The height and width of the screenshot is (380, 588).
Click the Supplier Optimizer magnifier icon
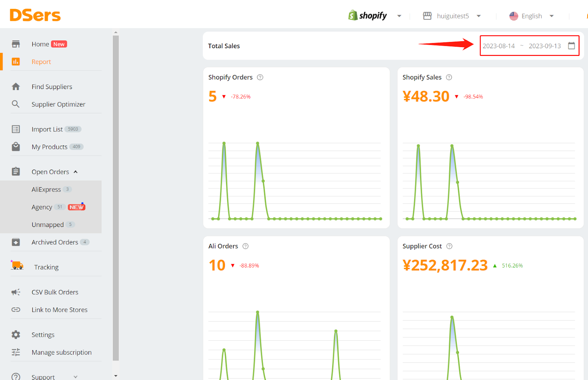click(x=16, y=104)
